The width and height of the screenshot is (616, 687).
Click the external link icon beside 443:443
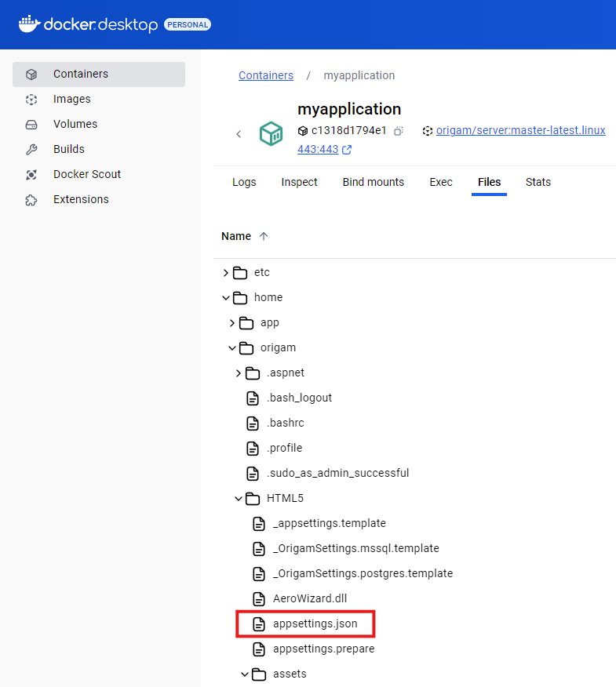pyautogui.click(x=347, y=150)
